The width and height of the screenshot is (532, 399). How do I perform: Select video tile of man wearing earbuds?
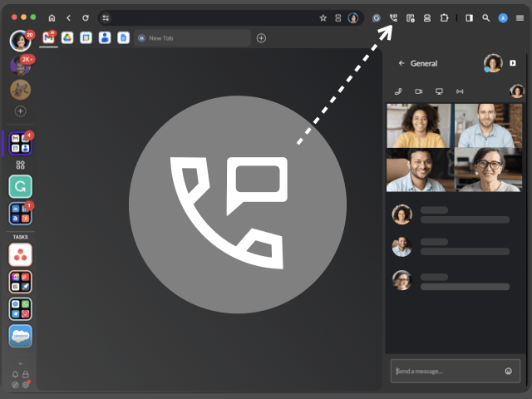(x=488, y=126)
